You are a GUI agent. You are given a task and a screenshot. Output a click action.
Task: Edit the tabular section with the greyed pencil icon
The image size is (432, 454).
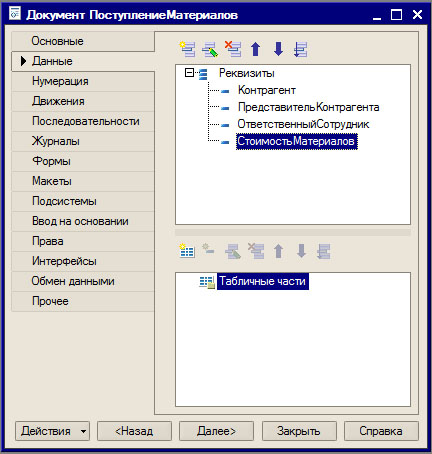233,251
